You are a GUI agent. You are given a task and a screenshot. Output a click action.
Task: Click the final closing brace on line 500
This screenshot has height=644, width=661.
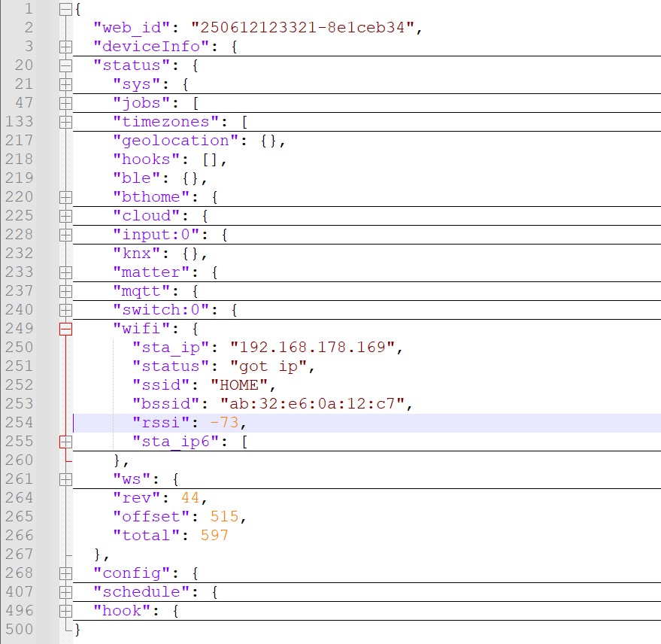78,630
